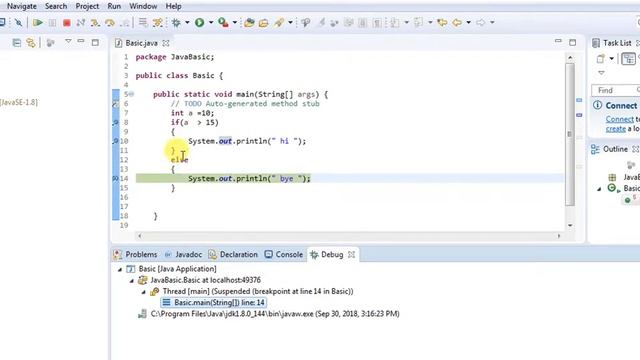Click the green Run launch icon
The image size is (640, 360).
[200, 22]
